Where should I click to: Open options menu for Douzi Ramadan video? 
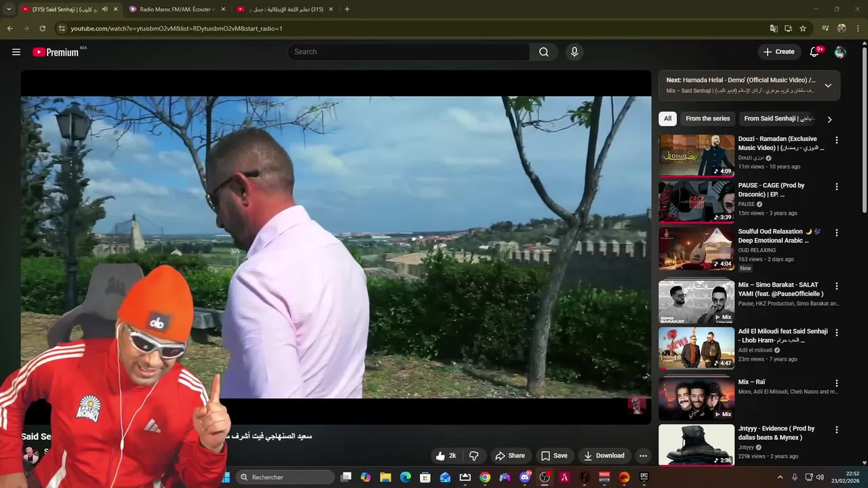click(836, 140)
